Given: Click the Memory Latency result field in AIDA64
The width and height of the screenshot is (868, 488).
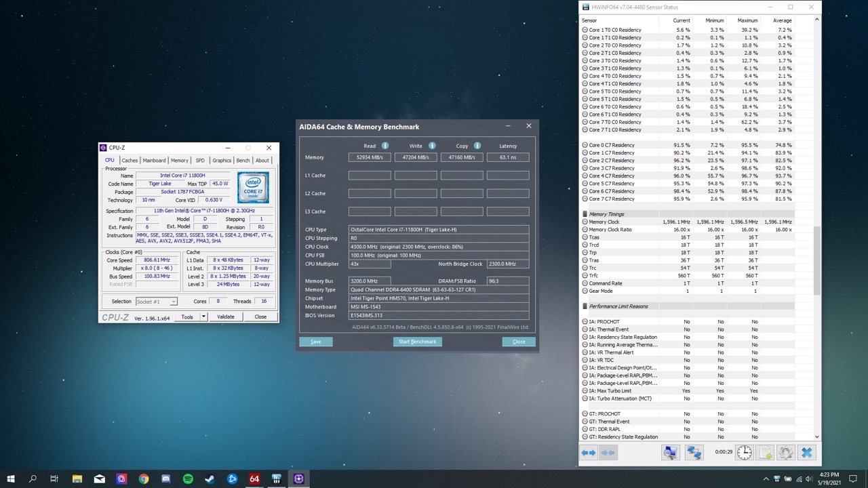Looking at the screenshot, I should (508, 157).
